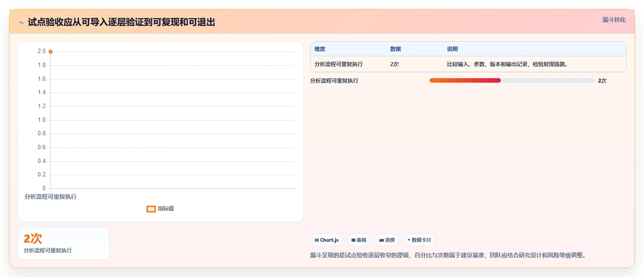Click the y-axis tick 1.8
Image resolution: width=644 pixels, height=277 pixels.
point(41,65)
